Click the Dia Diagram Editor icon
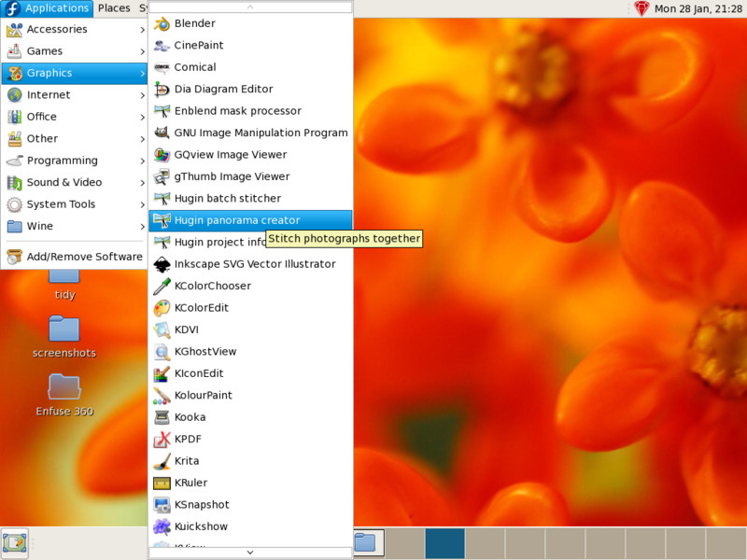747x560 pixels. click(x=162, y=90)
